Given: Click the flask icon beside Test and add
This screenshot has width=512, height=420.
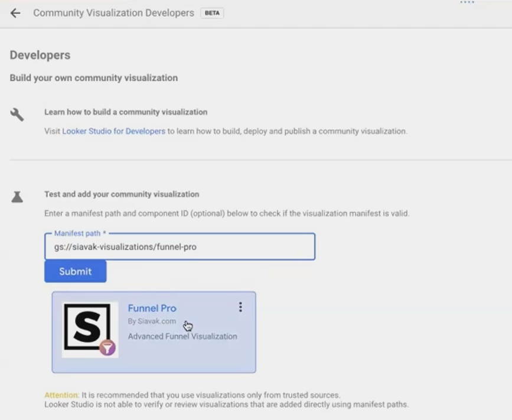Looking at the screenshot, I should pos(17,197).
